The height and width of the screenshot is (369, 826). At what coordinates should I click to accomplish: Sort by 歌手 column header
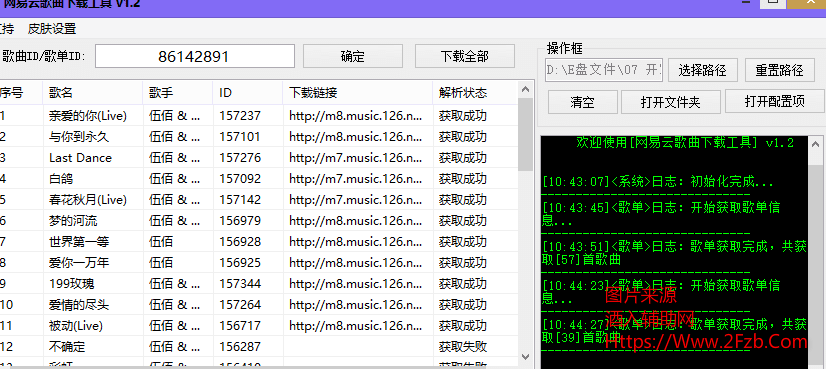(178, 93)
